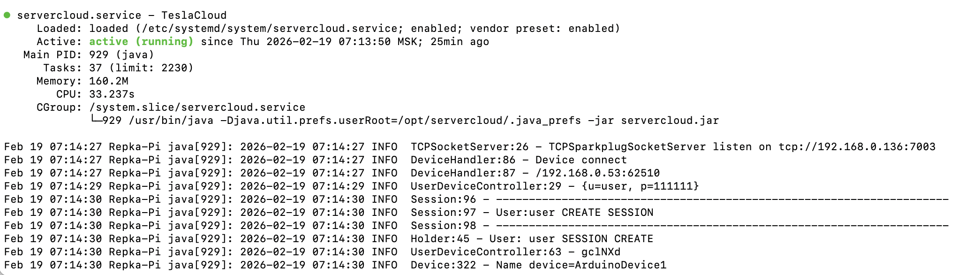Image resolution: width=980 pixels, height=275 pixels.
Task: Click the green service status dot
Action: click(7, 15)
